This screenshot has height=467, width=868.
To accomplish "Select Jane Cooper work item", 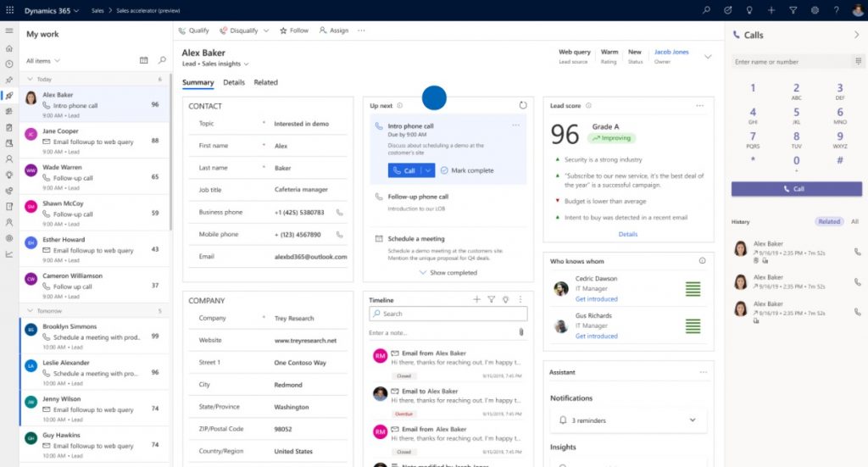I will [95, 141].
